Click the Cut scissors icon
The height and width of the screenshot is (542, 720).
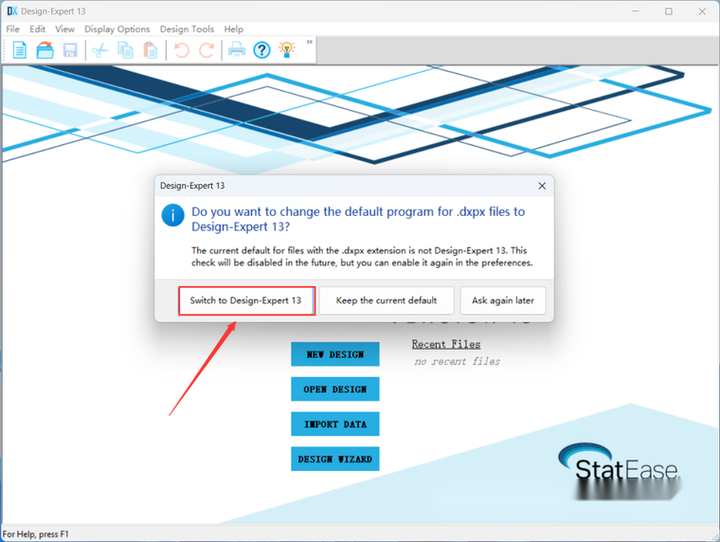100,50
